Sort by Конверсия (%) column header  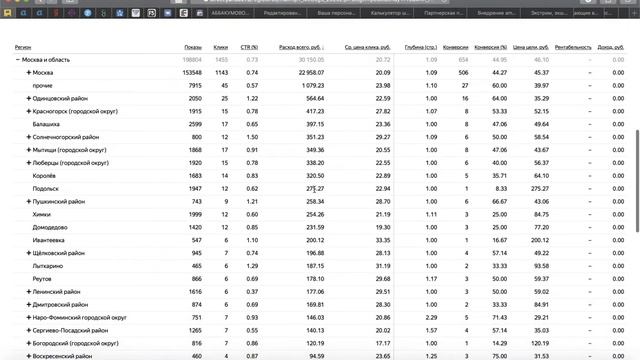point(491,47)
